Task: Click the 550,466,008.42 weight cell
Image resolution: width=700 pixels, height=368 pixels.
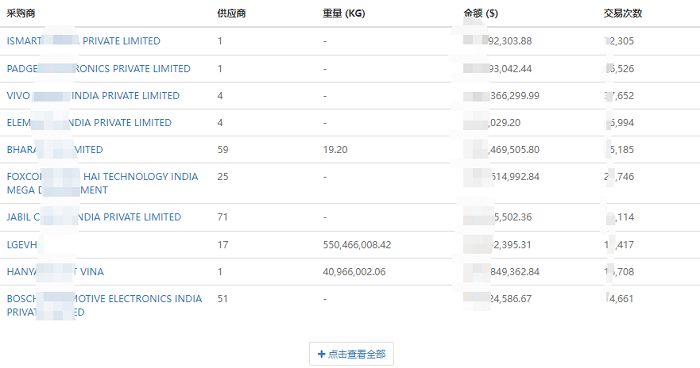Action: point(357,245)
